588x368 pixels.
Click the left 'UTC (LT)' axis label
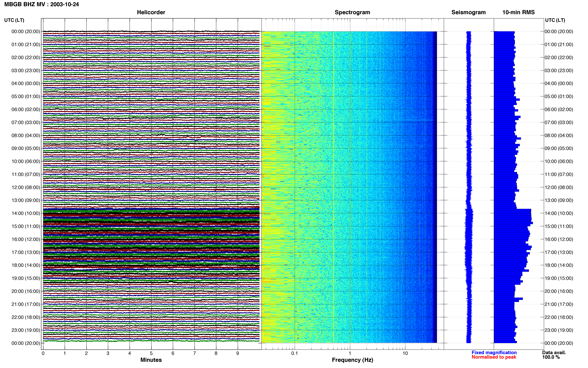pyautogui.click(x=14, y=20)
